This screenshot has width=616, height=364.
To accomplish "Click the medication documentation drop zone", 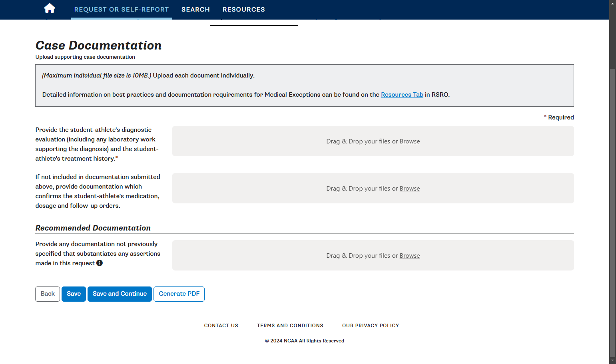I will point(373,188).
